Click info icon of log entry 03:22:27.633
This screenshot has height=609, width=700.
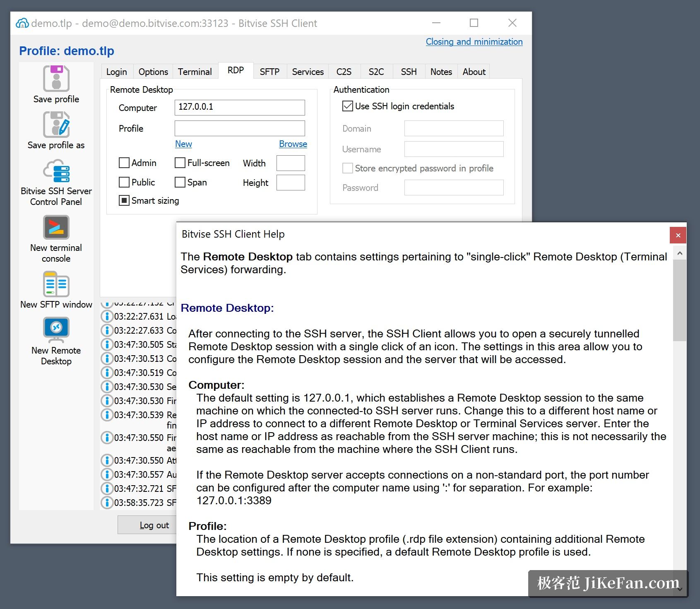pos(107,330)
